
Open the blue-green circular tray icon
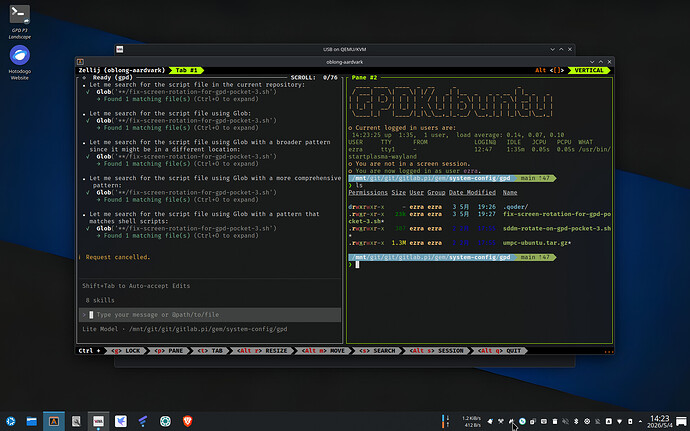(522, 421)
